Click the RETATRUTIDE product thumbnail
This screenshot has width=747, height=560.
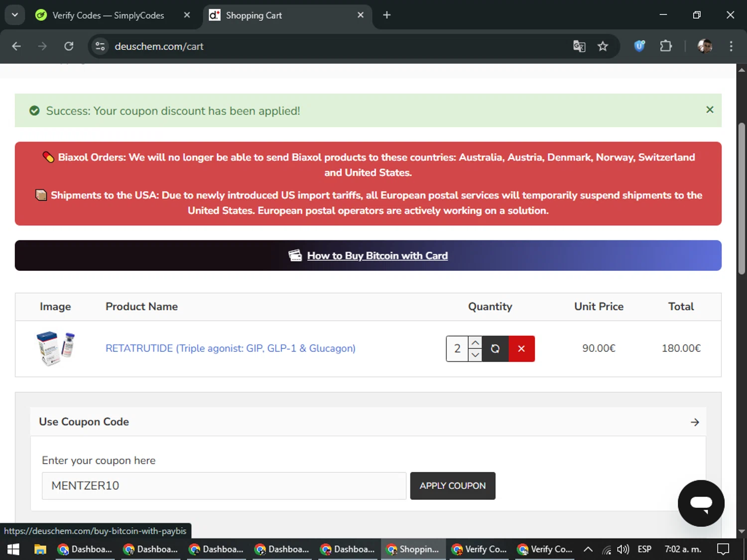pos(55,348)
